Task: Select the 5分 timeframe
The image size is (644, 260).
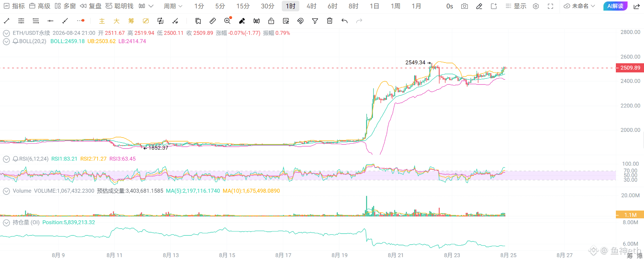Action: 220,6
